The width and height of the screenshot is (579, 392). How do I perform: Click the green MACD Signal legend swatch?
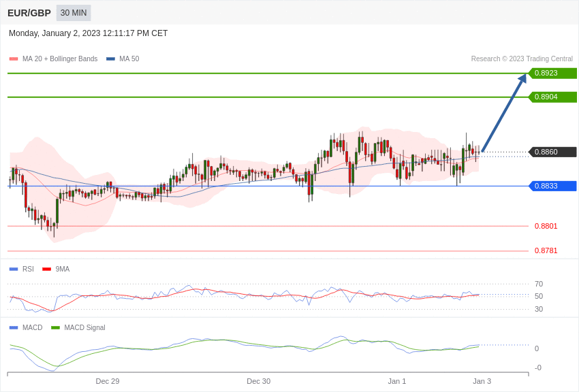pyautogui.click(x=55, y=327)
